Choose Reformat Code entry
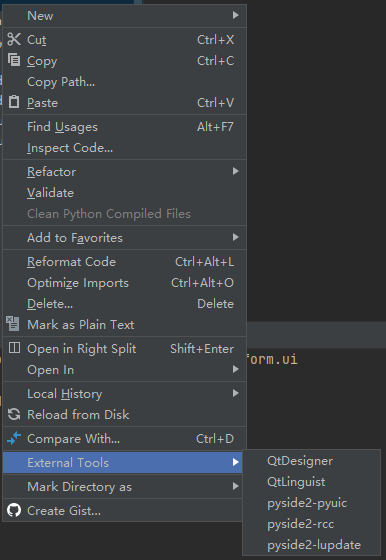 (x=124, y=262)
